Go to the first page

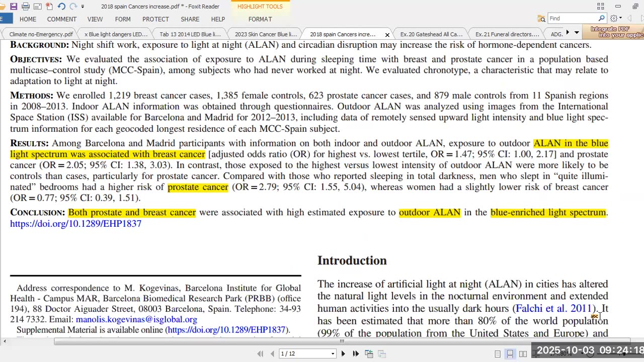coord(260,354)
